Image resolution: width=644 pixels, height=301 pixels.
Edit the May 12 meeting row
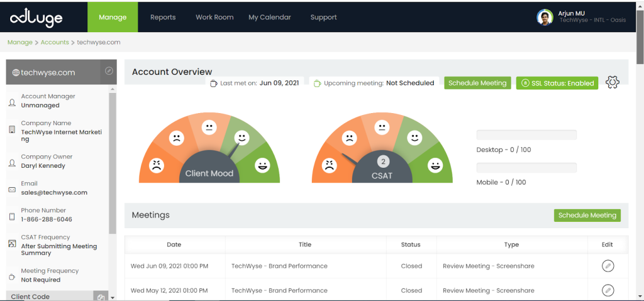[x=607, y=290]
